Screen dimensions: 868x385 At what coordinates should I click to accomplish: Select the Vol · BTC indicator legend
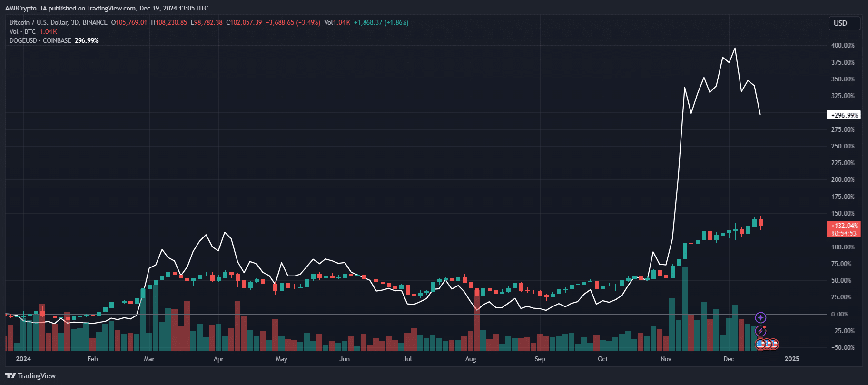coord(22,31)
